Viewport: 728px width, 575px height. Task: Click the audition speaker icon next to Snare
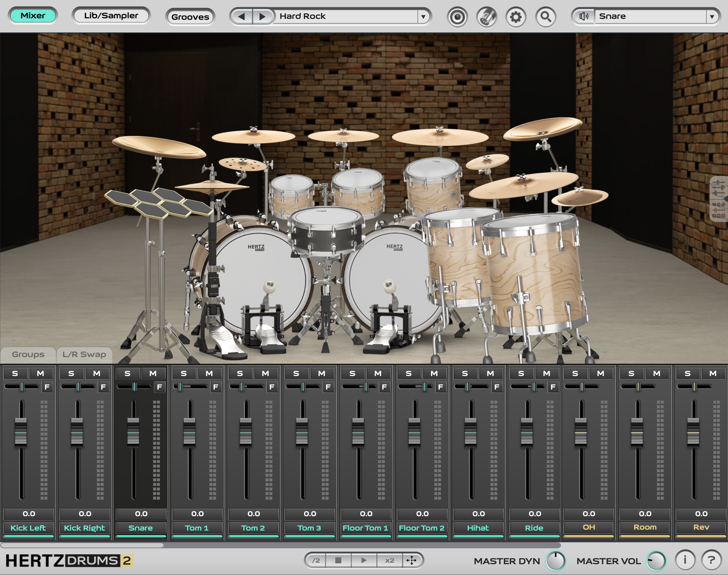click(x=583, y=16)
